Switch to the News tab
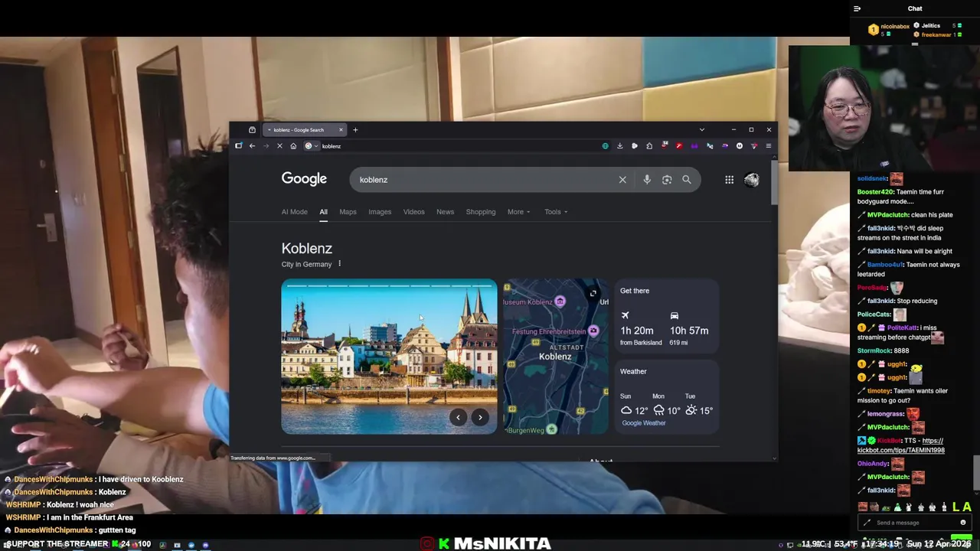This screenshot has width=980, height=551. pyautogui.click(x=445, y=212)
